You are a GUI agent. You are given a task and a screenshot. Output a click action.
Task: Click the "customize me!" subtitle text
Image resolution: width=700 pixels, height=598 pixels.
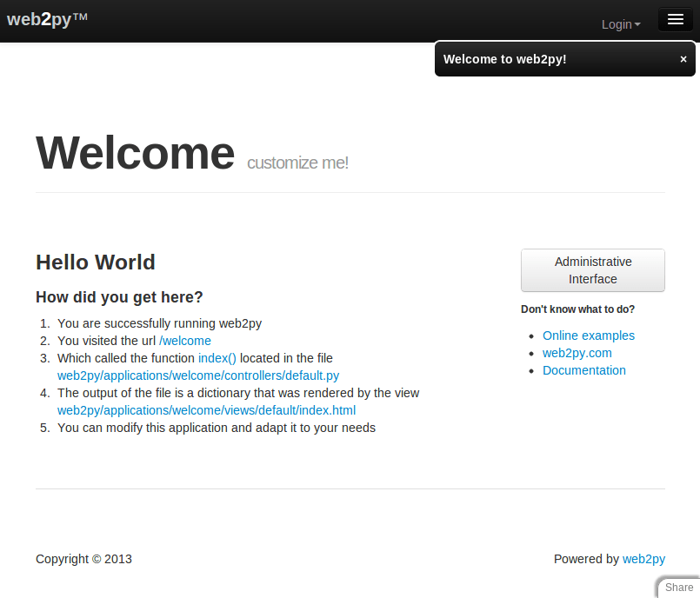pyautogui.click(x=297, y=163)
